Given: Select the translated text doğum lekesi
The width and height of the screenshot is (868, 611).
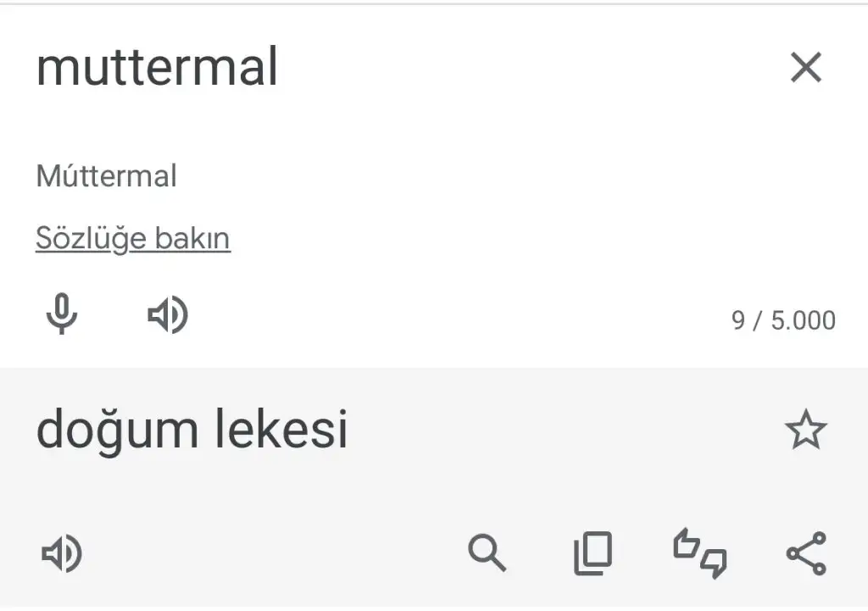Looking at the screenshot, I should click(x=192, y=430).
